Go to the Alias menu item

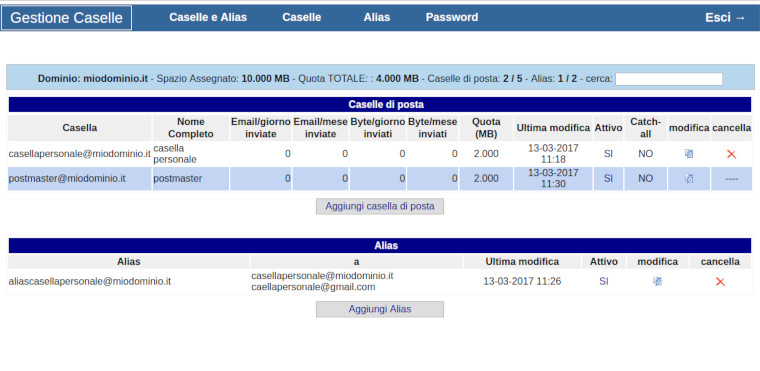pyautogui.click(x=377, y=17)
